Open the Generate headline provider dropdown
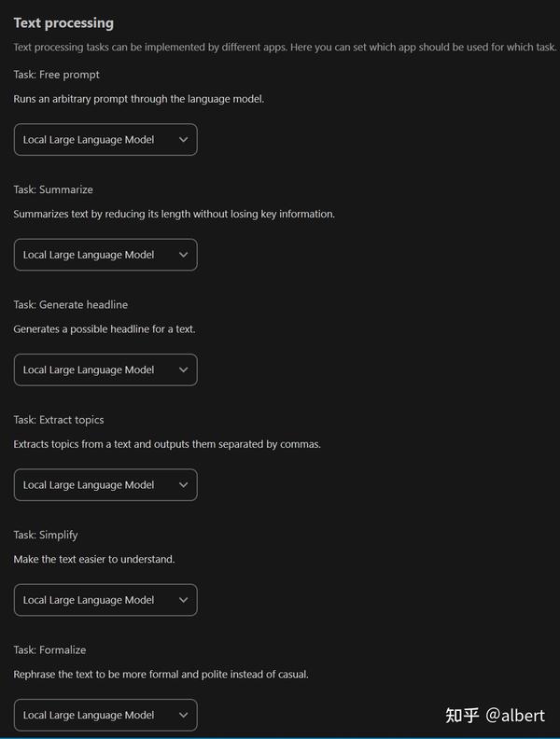 point(105,370)
